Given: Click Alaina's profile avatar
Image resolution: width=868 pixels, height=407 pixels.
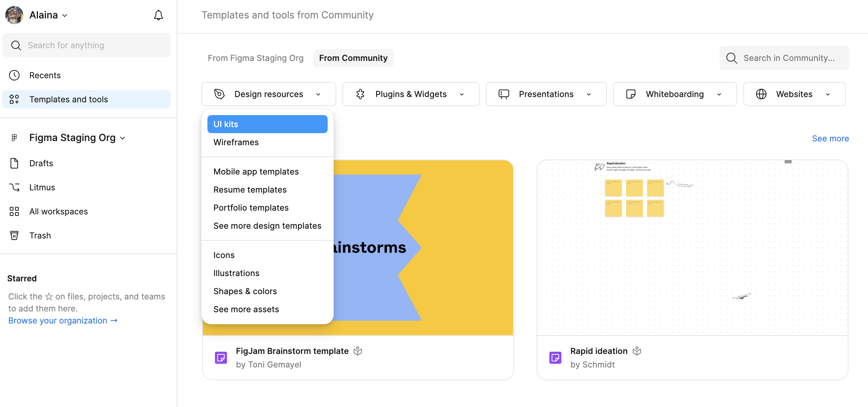Looking at the screenshot, I should (x=14, y=15).
